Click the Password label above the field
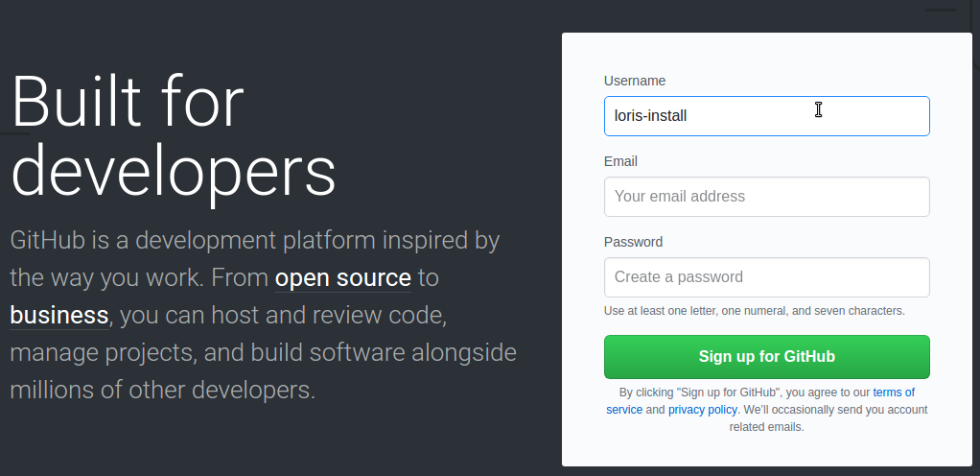The width and height of the screenshot is (980, 476). tap(633, 242)
